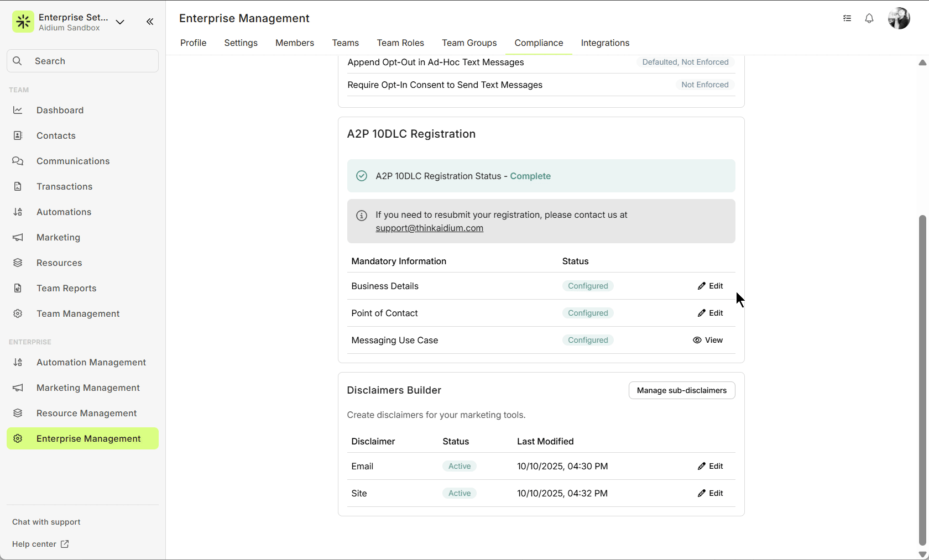Open the task checklist icon in header

click(847, 18)
